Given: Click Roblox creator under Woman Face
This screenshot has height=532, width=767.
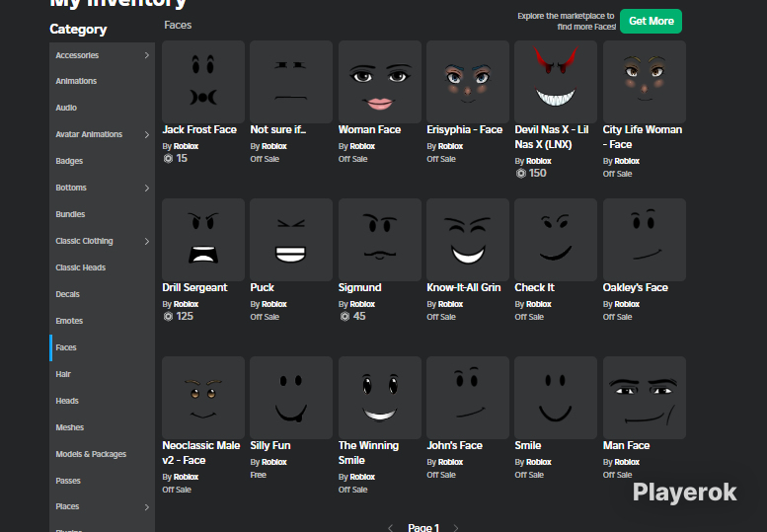Looking at the screenshot, I should [362, 146].
